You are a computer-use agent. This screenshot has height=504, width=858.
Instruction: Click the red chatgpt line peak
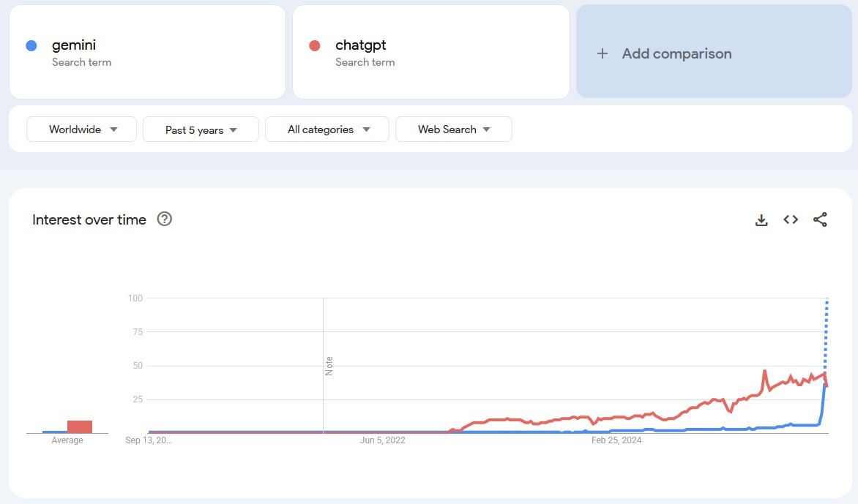pos(764,372)
